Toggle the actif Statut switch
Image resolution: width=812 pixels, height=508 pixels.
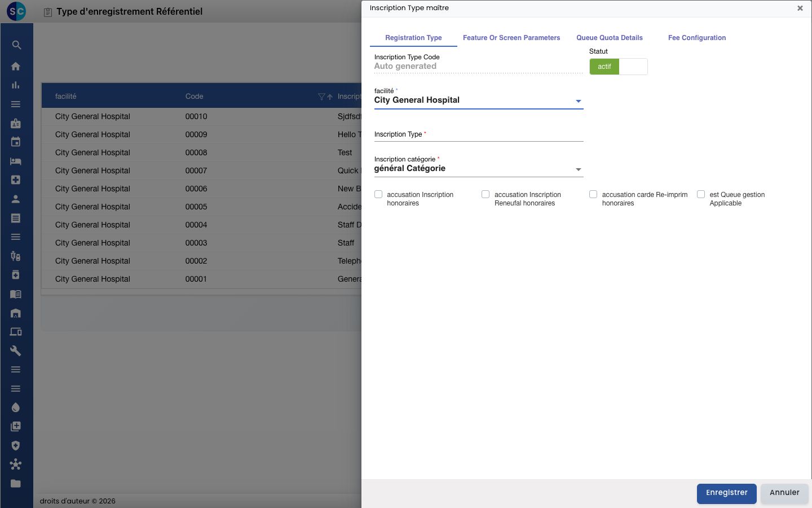(619, 67)
